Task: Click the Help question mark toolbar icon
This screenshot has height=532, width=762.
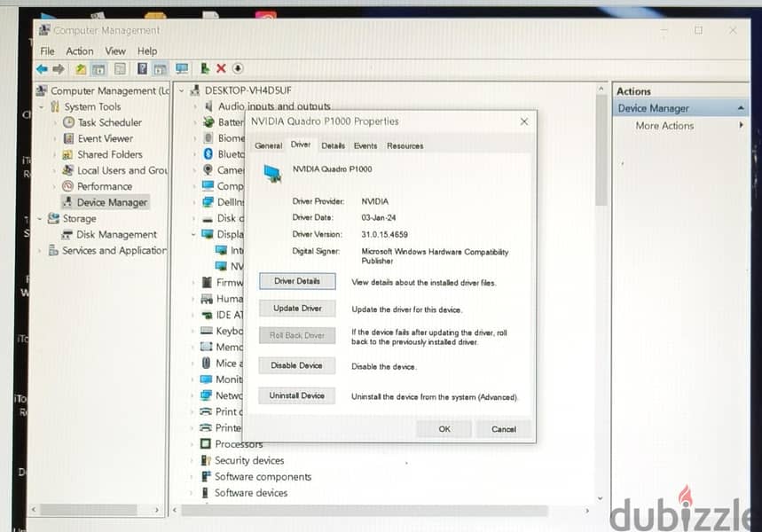Action: point(142,69)
